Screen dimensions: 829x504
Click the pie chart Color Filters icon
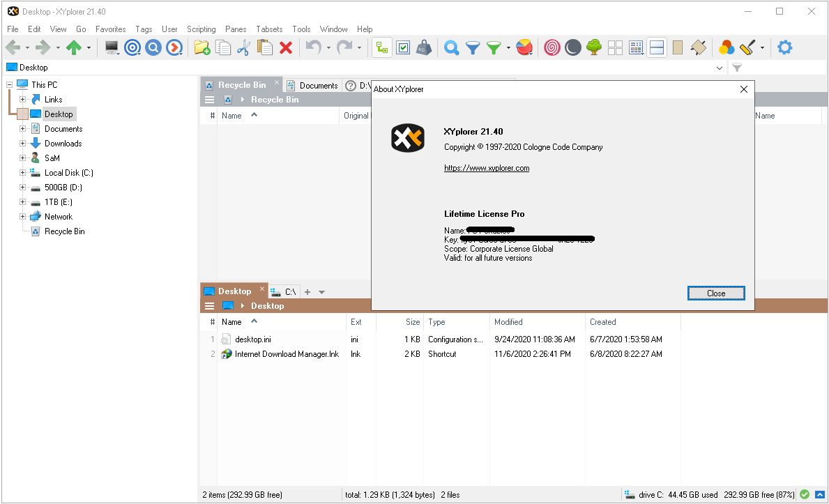(x=524, y=47)
